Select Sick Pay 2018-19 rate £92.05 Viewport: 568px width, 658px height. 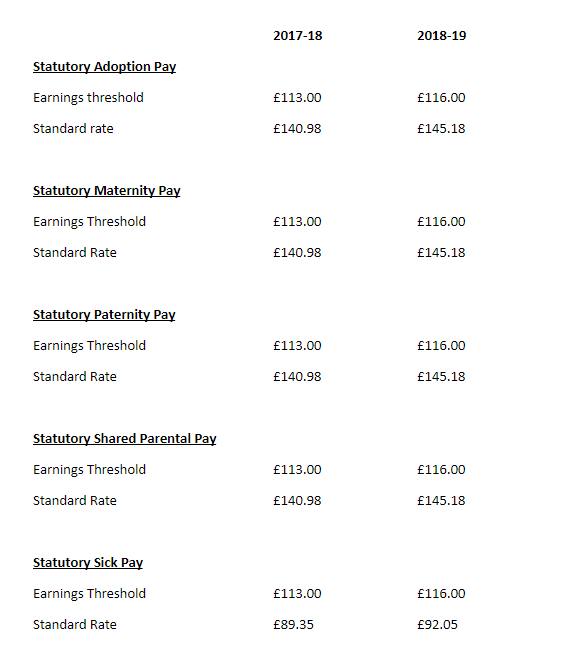[437, 624]
